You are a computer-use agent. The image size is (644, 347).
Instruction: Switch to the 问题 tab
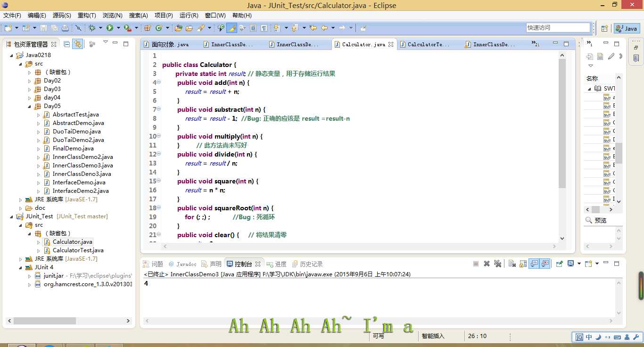click(x=153, y=264)
